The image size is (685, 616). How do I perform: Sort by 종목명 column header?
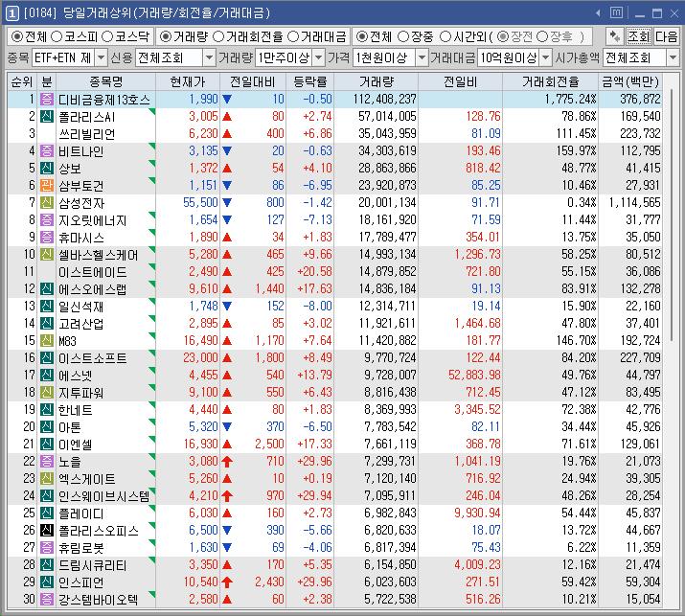(x=105, y=81)
